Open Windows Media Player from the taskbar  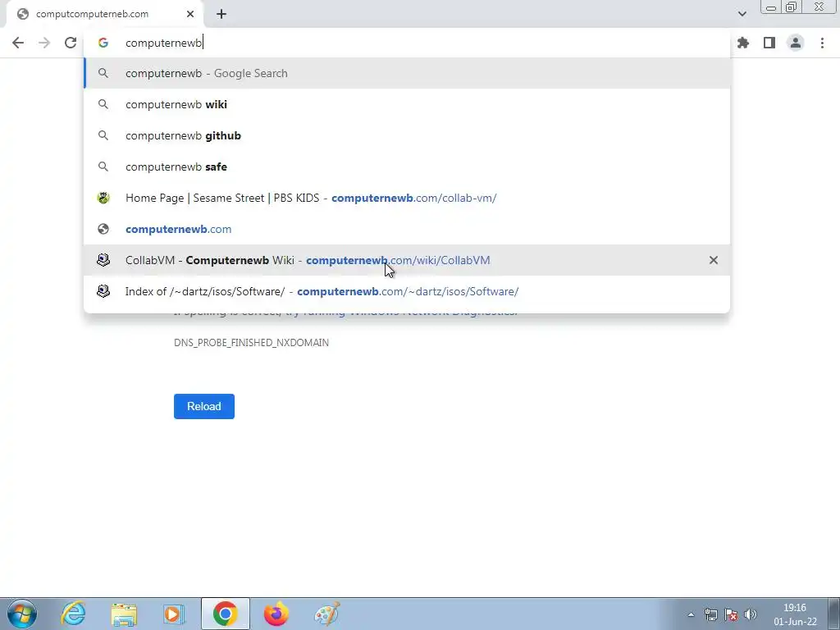click(x=174, y=614)
